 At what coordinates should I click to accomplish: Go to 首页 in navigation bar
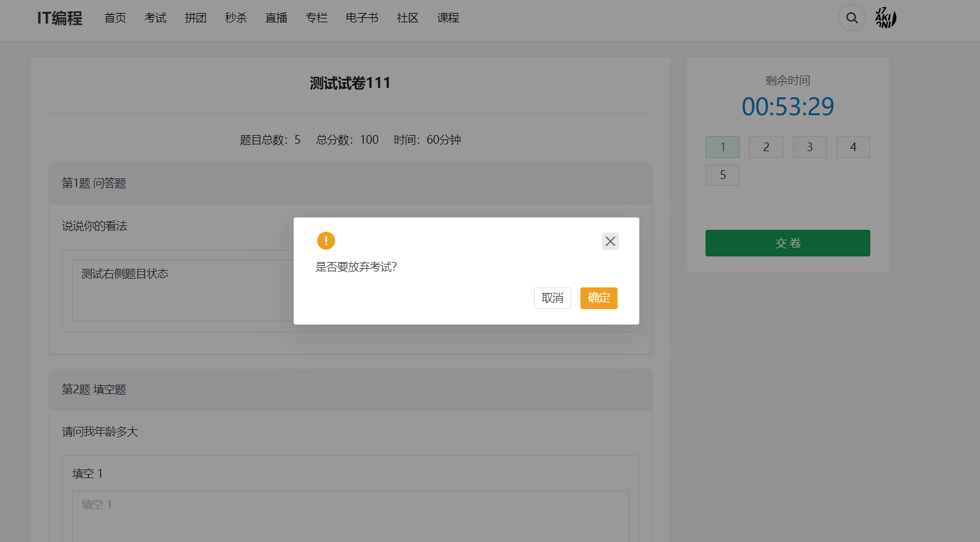115,18
